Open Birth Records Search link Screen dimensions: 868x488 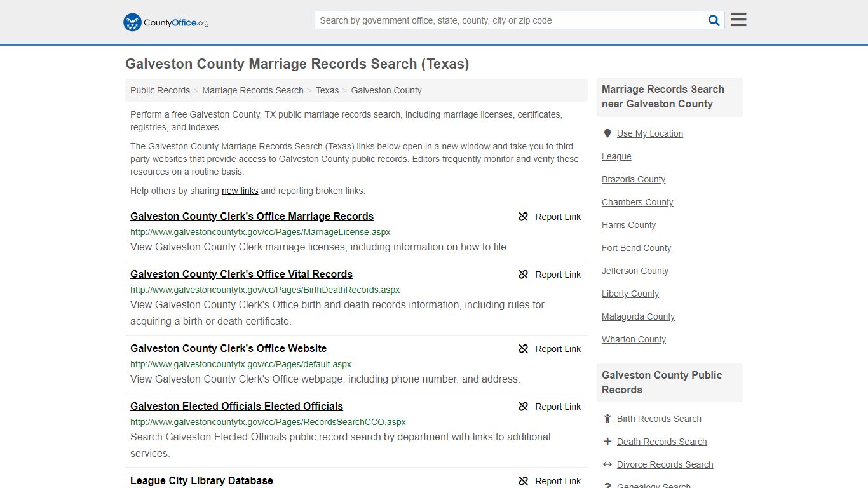[659, 419]
